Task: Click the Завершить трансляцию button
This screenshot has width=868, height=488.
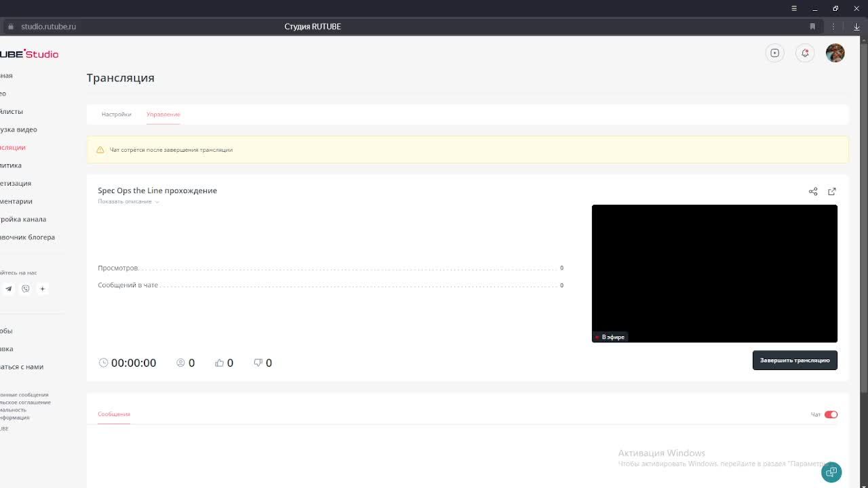Action: (795, 360)
